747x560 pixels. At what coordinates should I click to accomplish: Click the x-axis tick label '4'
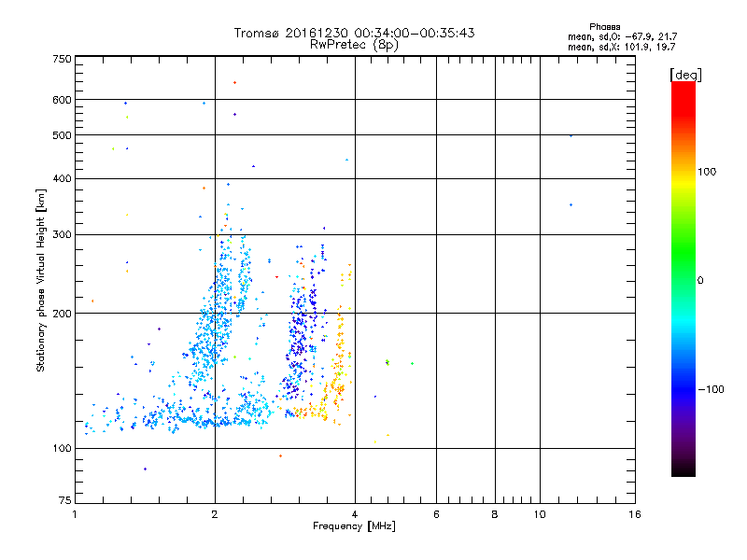point(355,514)
